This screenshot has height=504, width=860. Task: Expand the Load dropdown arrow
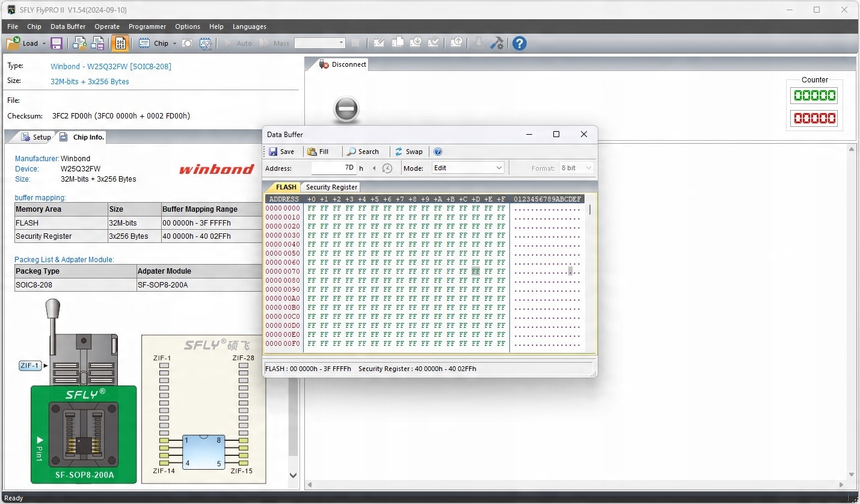[x=44, y=43]
